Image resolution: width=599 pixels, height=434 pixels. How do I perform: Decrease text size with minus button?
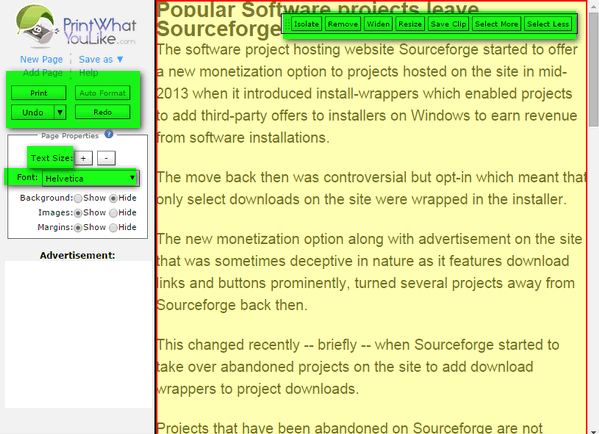tap(106, 158)
